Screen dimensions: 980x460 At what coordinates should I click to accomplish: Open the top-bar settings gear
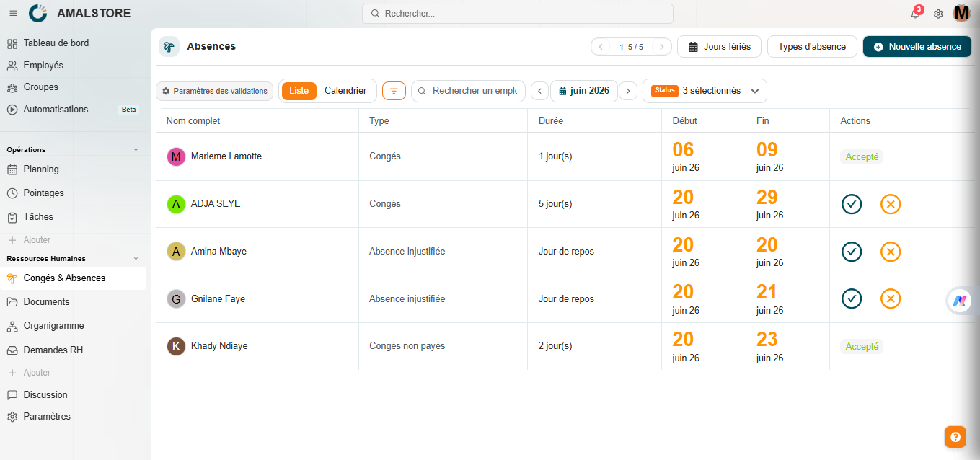pos(938,14)
